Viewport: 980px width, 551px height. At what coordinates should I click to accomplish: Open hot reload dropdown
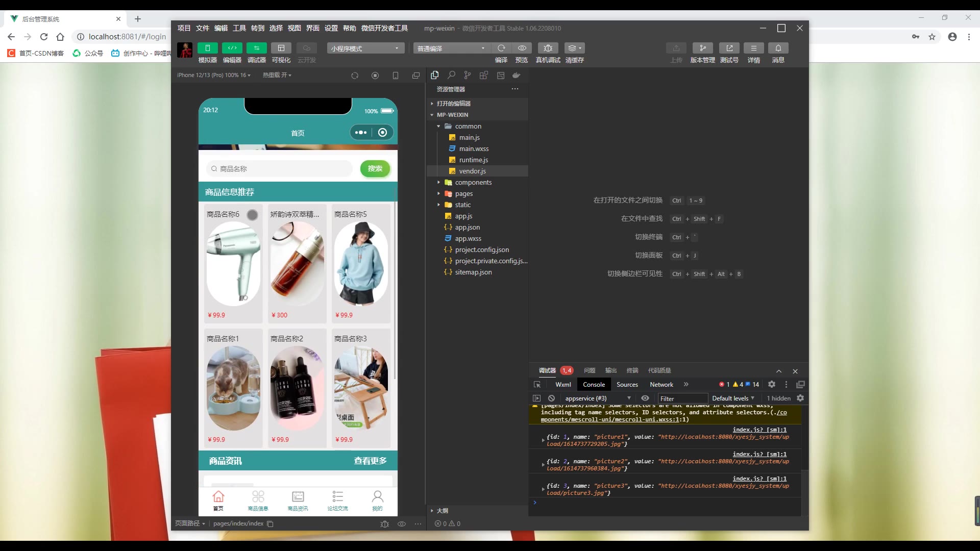coord(277,75)
